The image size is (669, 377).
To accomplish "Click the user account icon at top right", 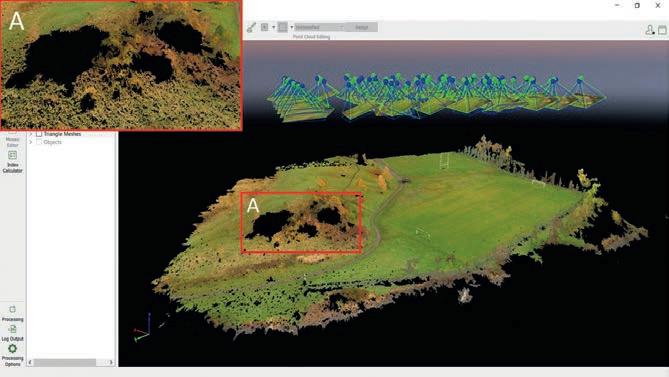I will tap(650, 30).
